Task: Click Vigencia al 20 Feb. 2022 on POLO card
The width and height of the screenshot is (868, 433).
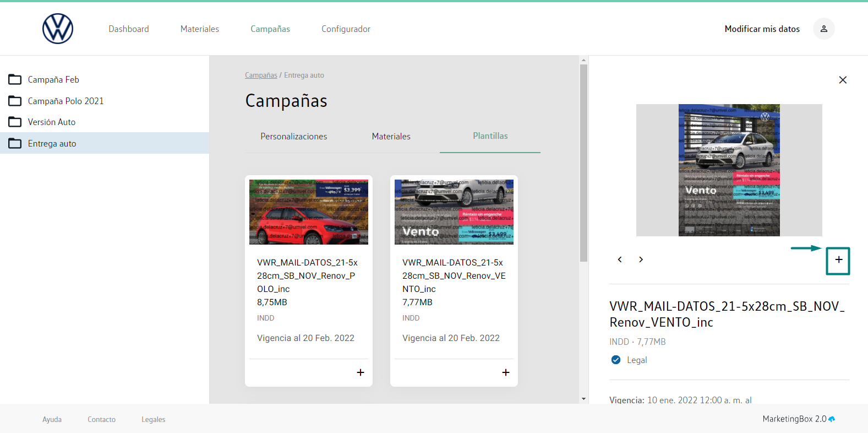Action: point(305,338)
